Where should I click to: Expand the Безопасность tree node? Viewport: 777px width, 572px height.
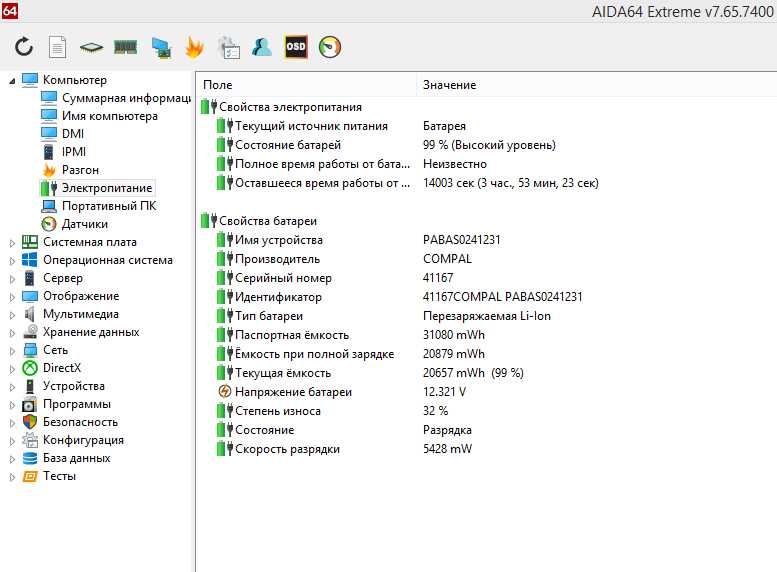click(x=12, y=423)
